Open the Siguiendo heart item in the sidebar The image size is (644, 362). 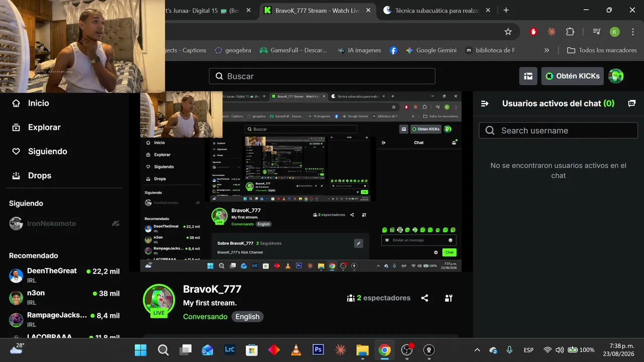[x=39, y=151]
